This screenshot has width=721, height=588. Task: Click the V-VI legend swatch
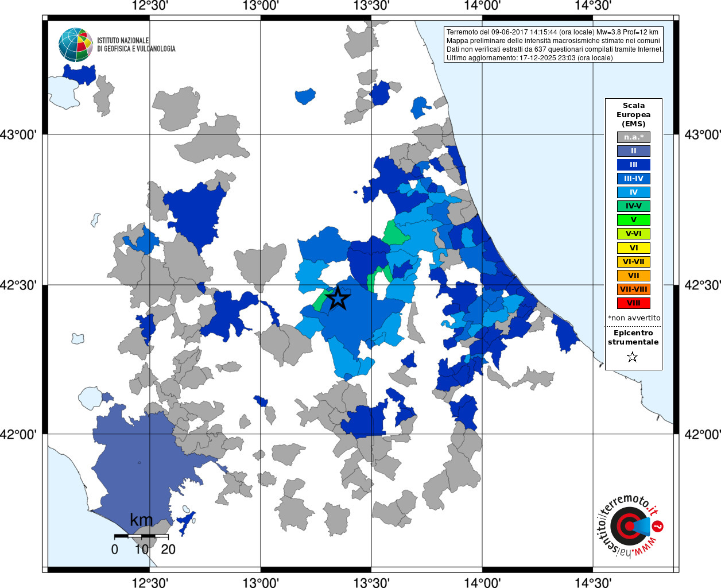coord(634,234)
